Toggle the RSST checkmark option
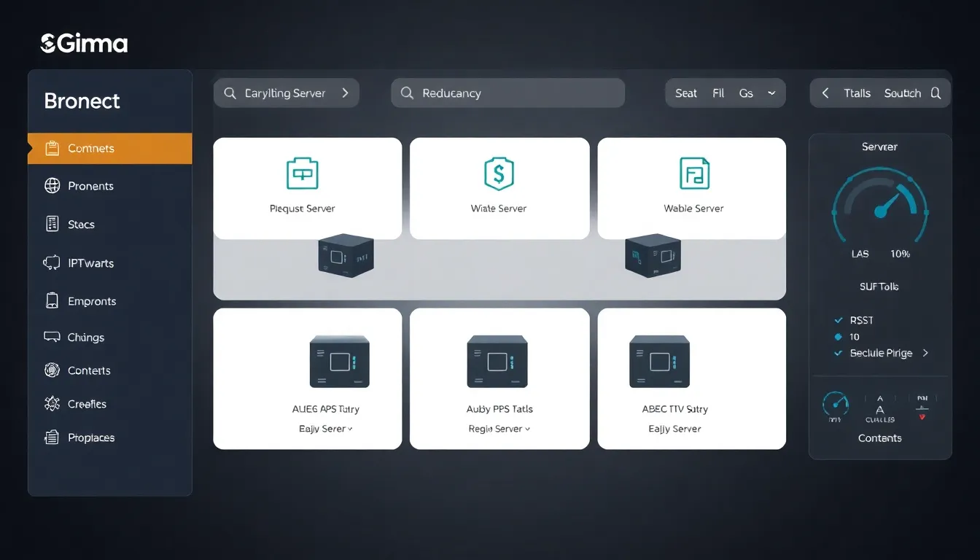The image size is (980, 560). (x=839, y=320)
